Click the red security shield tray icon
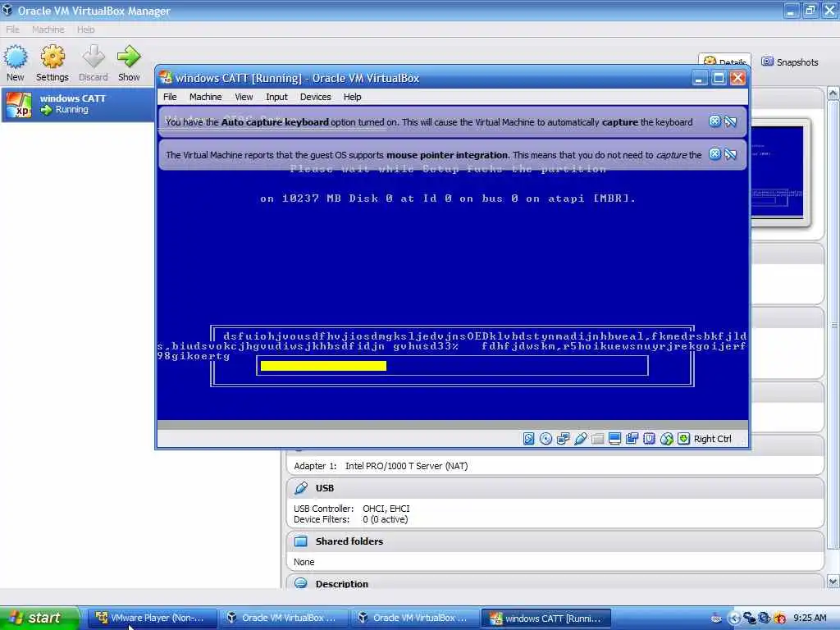Image resolution: width=840 pixels, height=630 pixels. (x=780, y=618)
